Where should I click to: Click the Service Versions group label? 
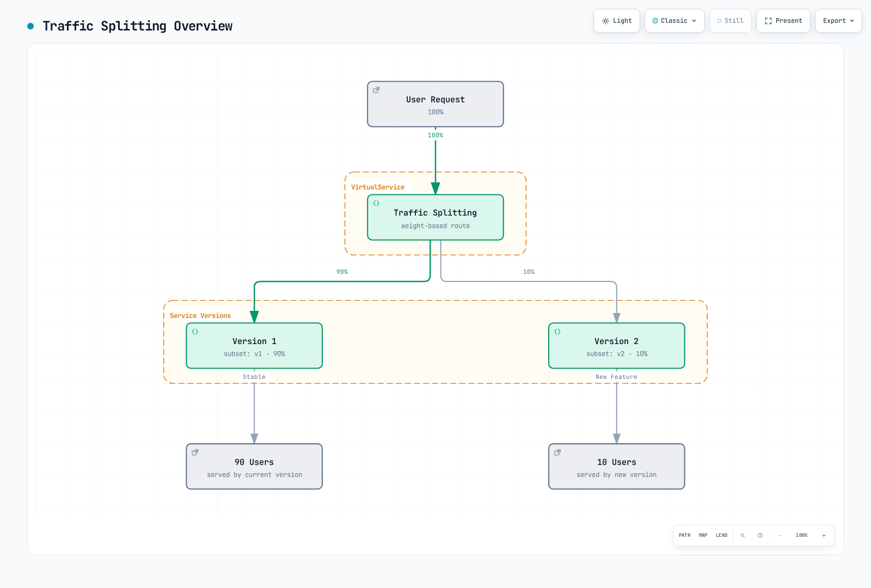click(x=200, y=315)
